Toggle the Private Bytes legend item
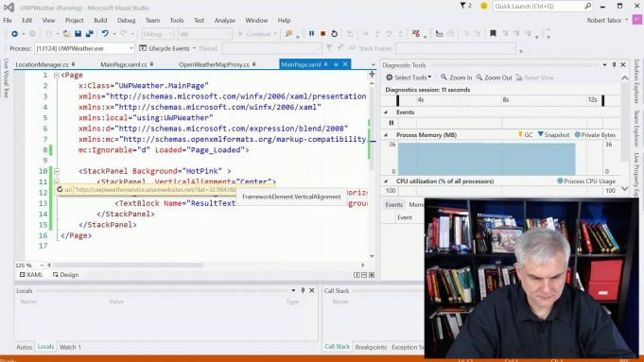The image size is (644, 362). point(595,134)
